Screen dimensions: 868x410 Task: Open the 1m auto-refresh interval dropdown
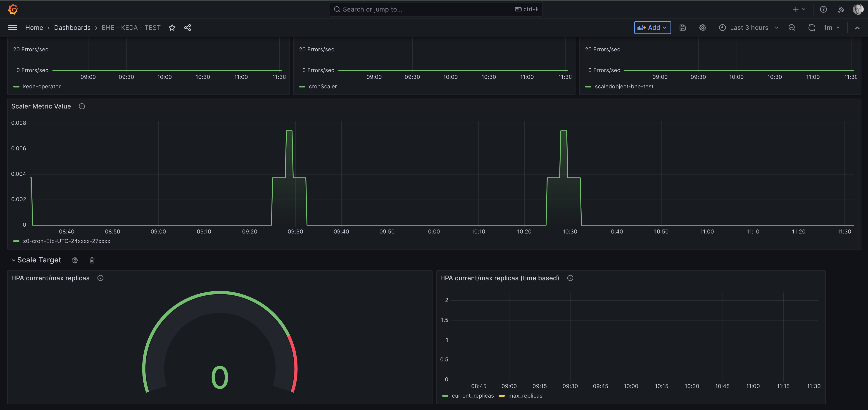832,28
